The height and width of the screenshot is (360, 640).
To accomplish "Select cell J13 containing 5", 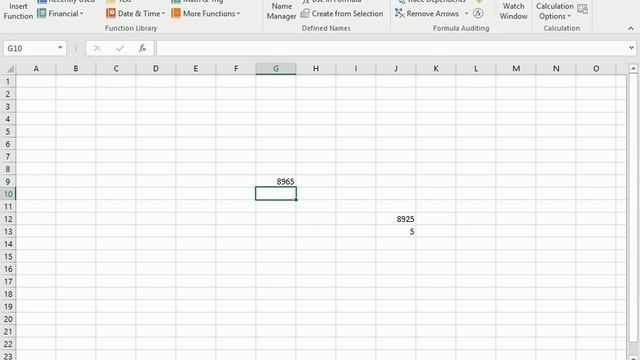I will 396,231.
